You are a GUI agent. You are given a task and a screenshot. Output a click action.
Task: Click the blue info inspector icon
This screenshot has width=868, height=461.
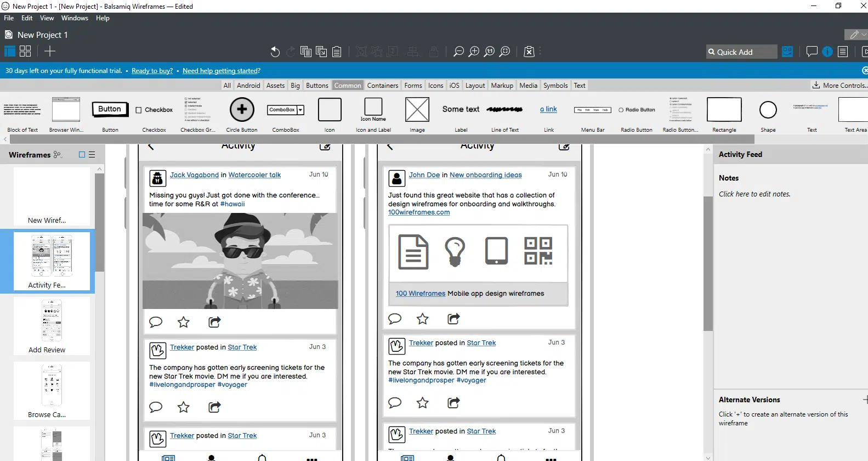pyautogui.click(x=827, y=52)
